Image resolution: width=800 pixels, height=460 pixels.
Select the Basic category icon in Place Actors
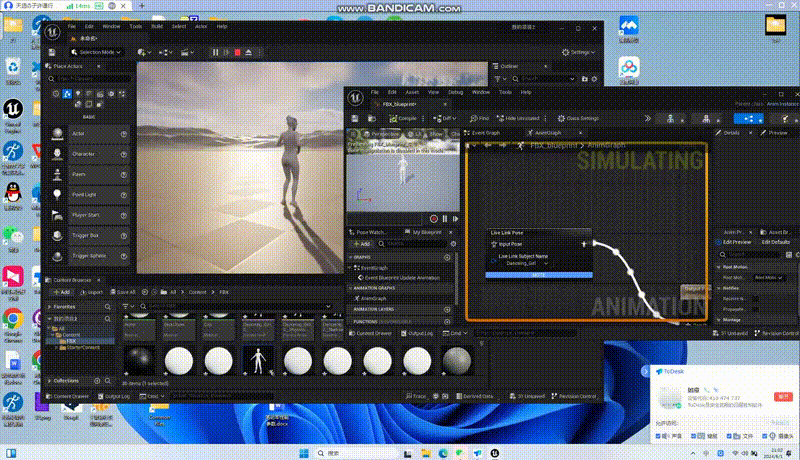67,94
